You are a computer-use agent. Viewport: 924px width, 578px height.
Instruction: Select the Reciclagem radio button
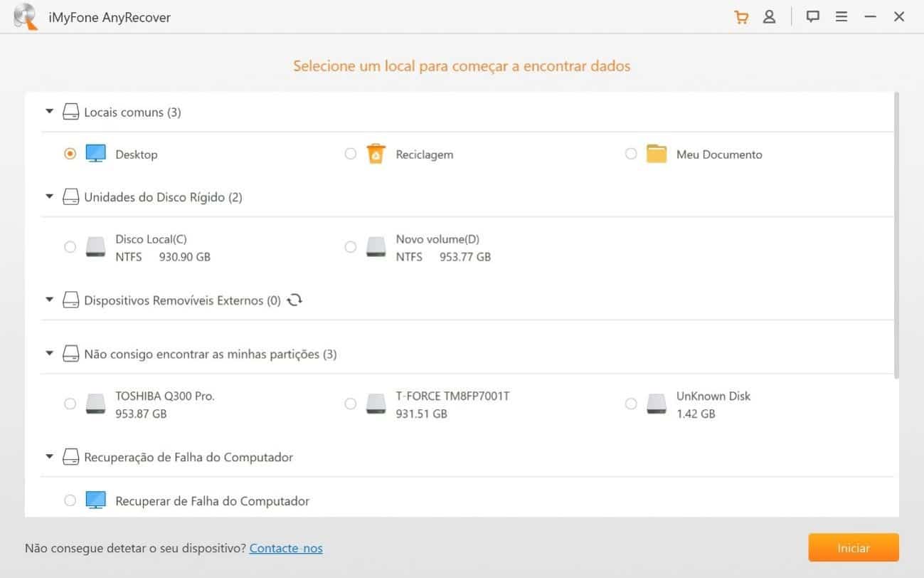click(x=350, y=154)
